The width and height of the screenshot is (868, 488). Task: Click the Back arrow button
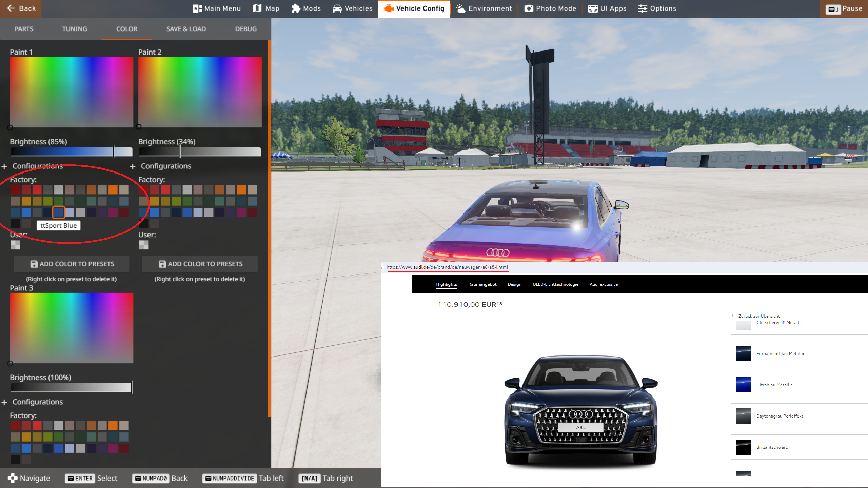tap(21, 8)
